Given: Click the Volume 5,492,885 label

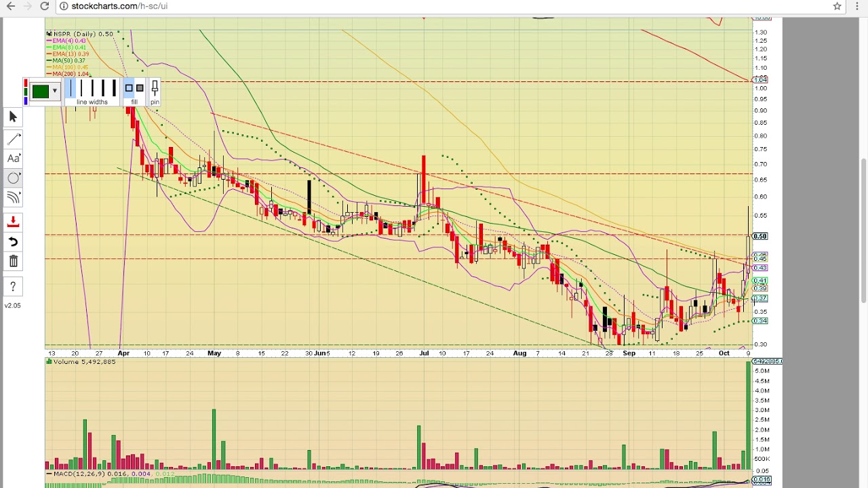Looking at the screenshot, I should pyautogui.click(x=81, y=362).
